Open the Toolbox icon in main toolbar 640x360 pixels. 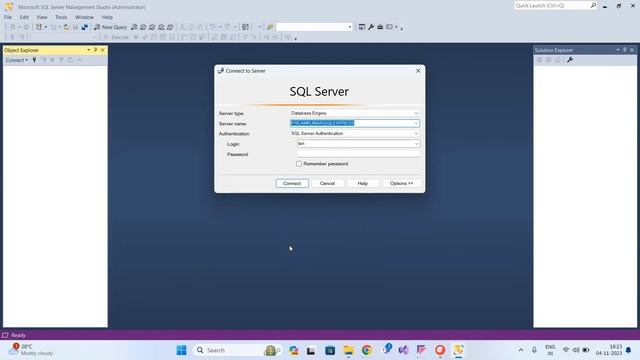pos(380,27)
